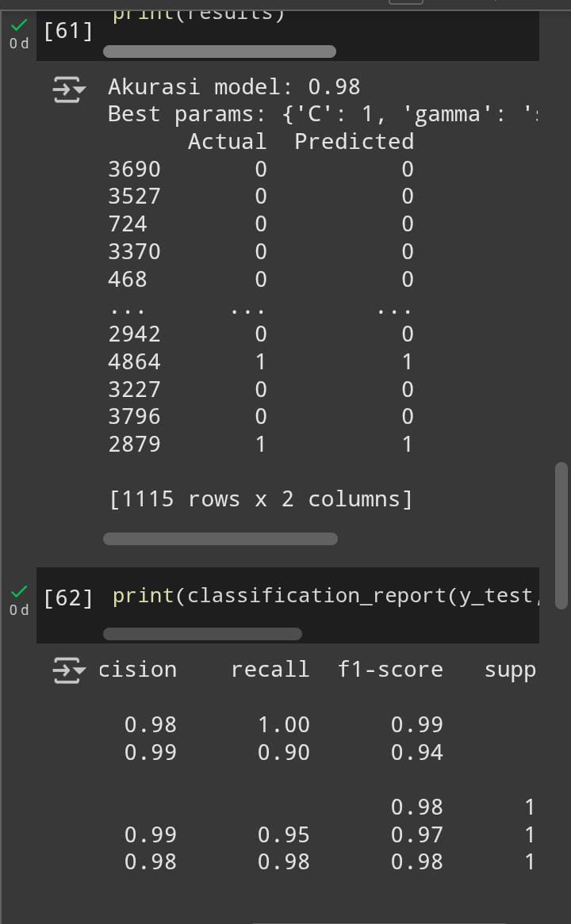Click the Predicted column header
The image size is (571, 924).
click(x=354, y=141)
